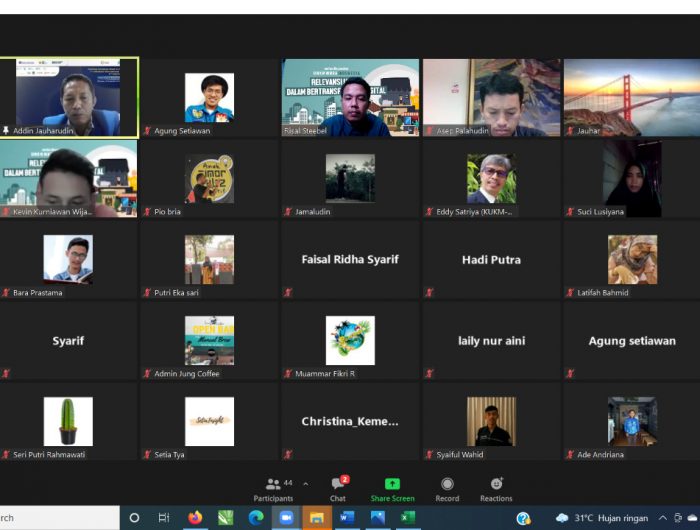Click the Windows Cortana circle icon

pos(134,517)
